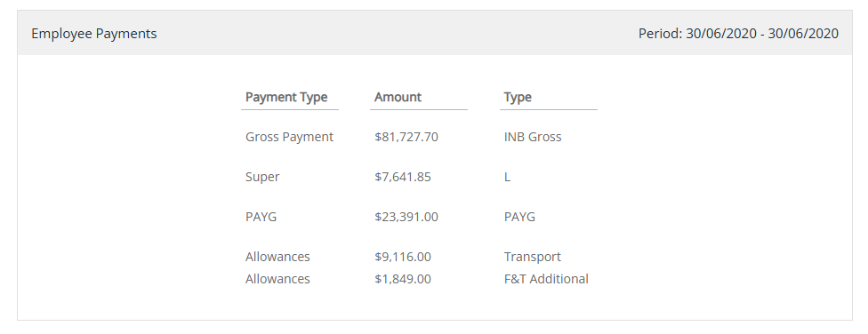Click the $81,727.70 gross amount
This screenshot has height=334, width=868.
pyautogui.click(x=406, y=137)
